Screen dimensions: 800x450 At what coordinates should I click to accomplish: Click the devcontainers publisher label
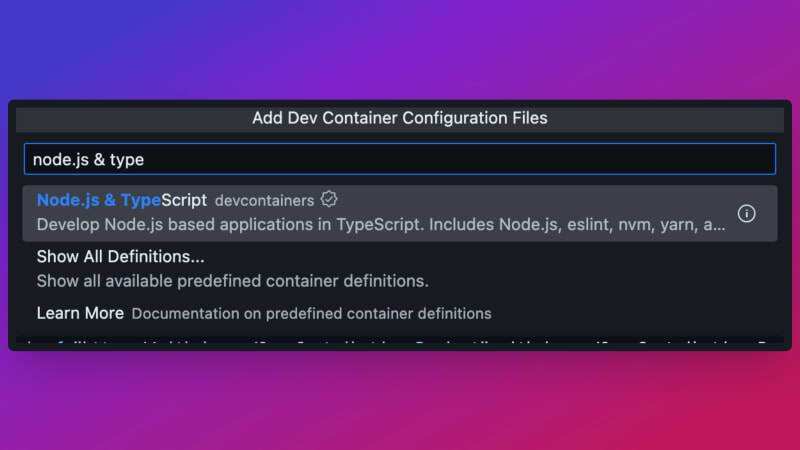264,201
